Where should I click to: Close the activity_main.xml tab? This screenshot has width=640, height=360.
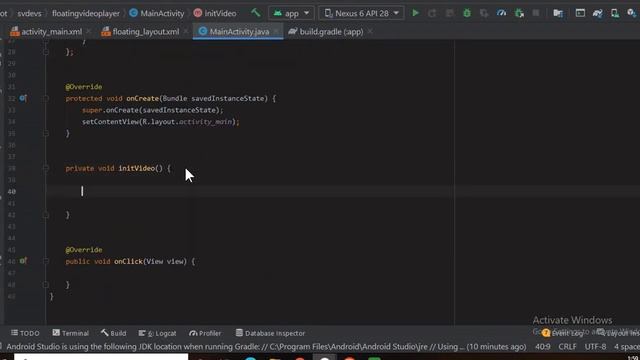[89, 31]
